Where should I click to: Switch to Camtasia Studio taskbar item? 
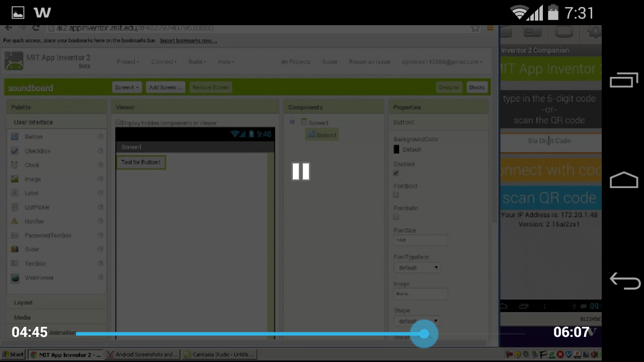[218, 354]
